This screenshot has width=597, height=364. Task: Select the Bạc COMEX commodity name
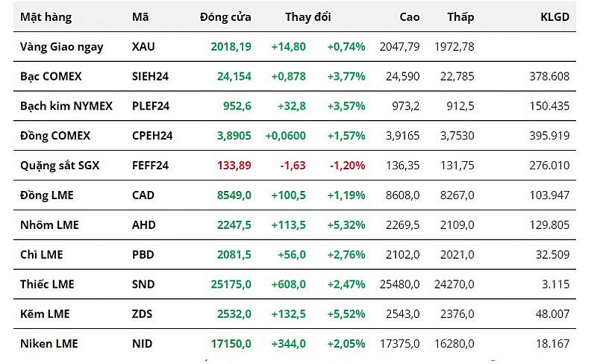click(51, 76)
